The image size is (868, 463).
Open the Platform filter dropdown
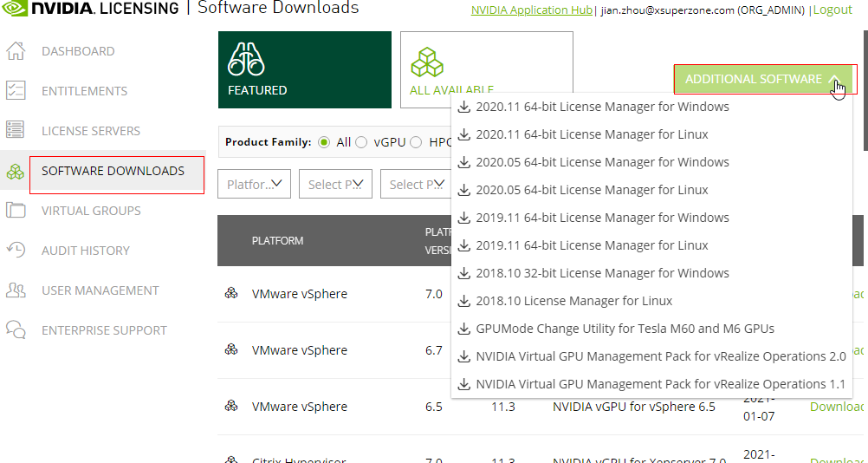coord(254,184)
